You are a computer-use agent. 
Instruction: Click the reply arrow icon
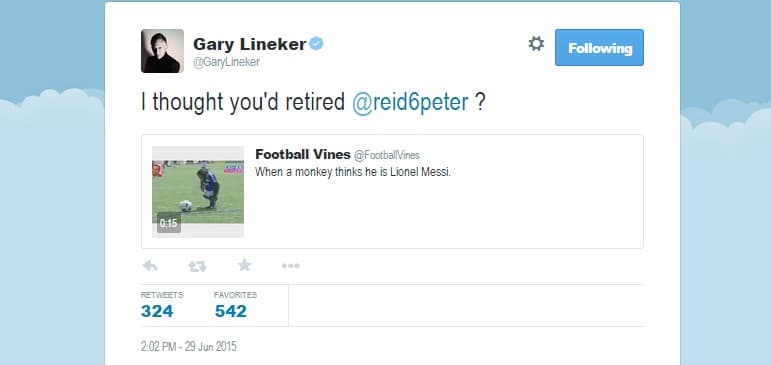(150, 266)
